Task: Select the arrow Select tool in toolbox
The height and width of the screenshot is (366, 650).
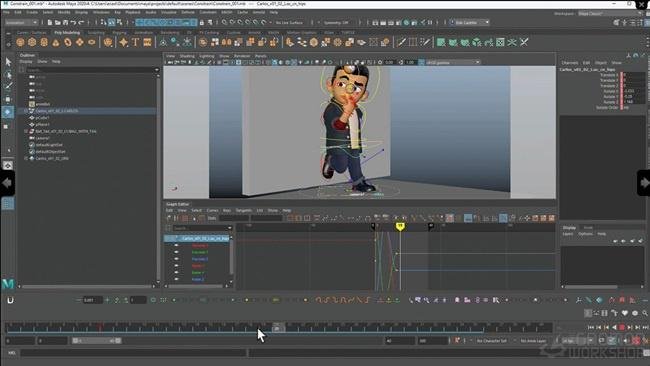Action: [x=8, y=62]
